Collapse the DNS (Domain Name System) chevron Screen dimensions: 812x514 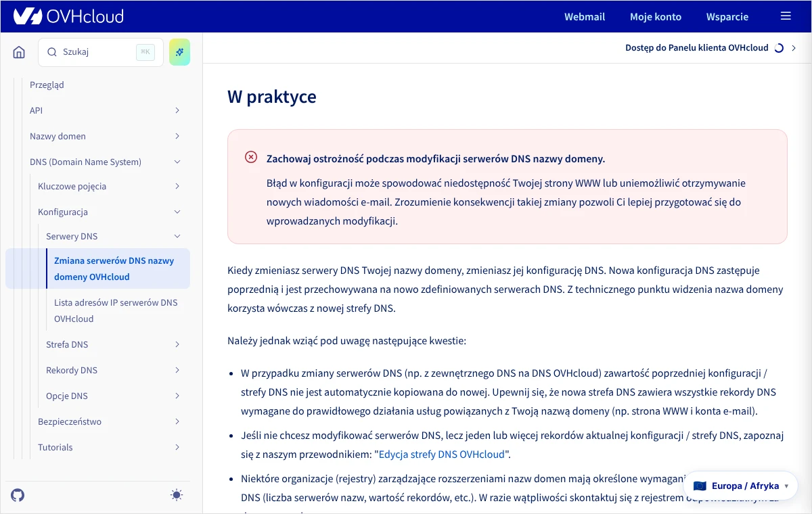tap(177, 162)
